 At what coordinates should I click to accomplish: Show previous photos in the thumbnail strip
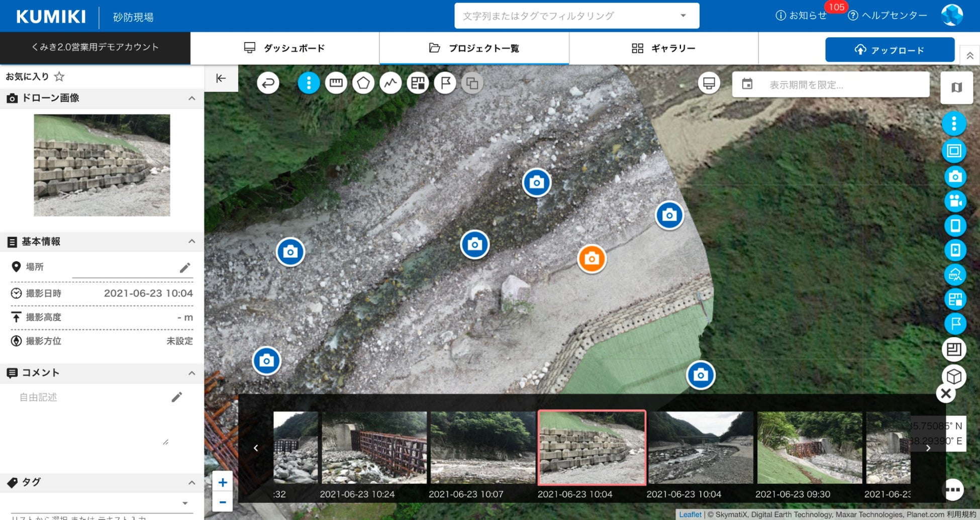point(256,448)
